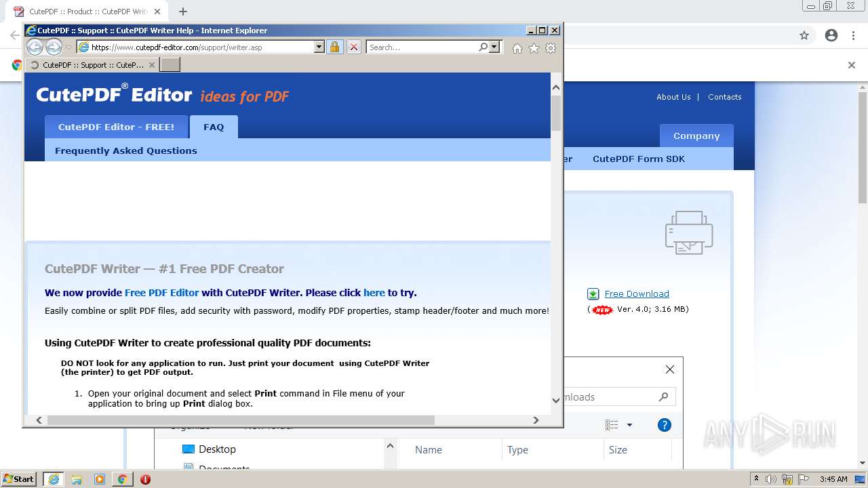Viewport: 868px width, 488px height.
Task: Sort by Name column header
Action: pyautogui.click(x=429, y=449)
